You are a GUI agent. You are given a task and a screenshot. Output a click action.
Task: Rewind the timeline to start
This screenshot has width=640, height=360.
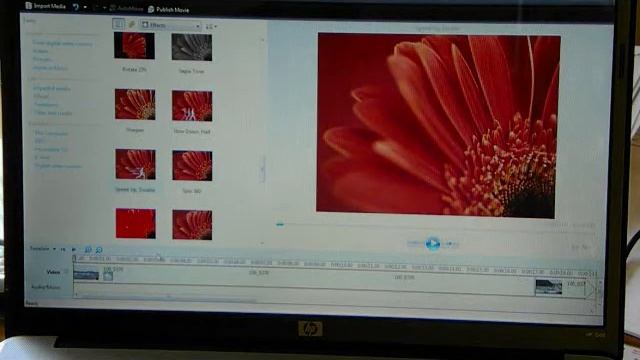pyautogui.click(x=63, y=249)
